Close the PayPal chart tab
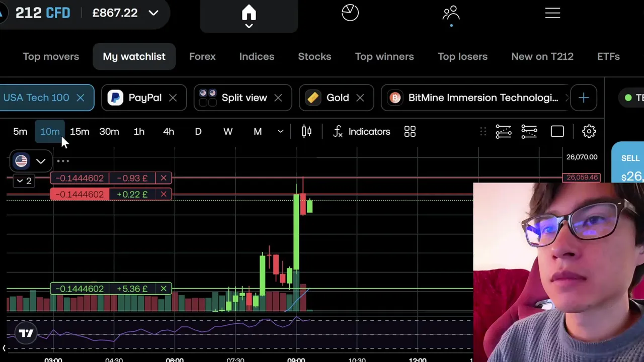The height and width of the screenshot is (362, 644). coord(173,98)
